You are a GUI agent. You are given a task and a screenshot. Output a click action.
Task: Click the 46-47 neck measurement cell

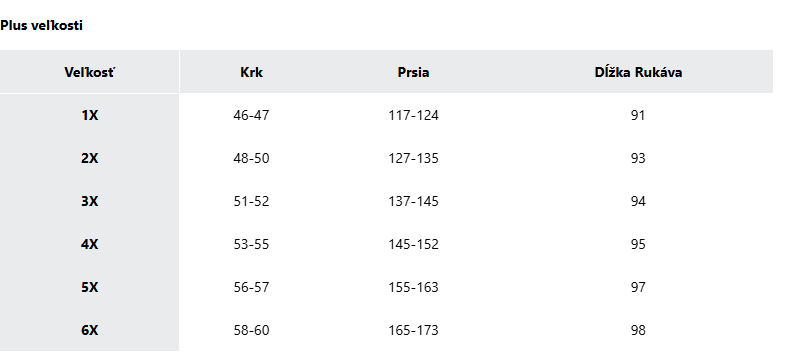click(251, 115)
